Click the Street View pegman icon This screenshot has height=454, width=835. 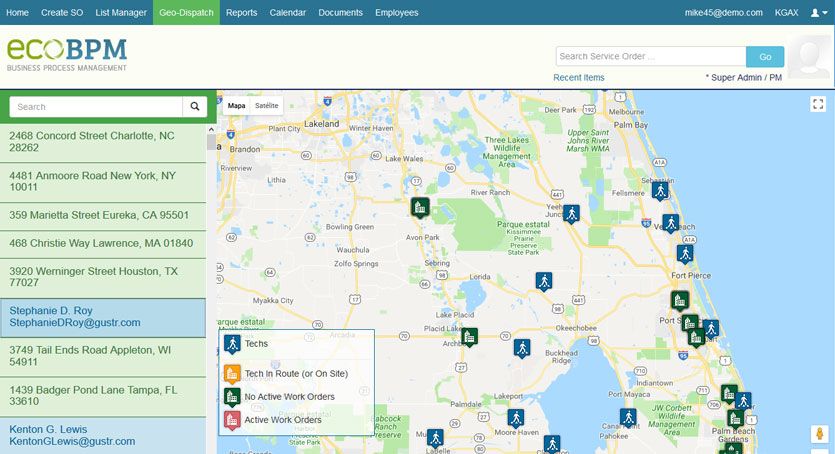pos(820,434)
